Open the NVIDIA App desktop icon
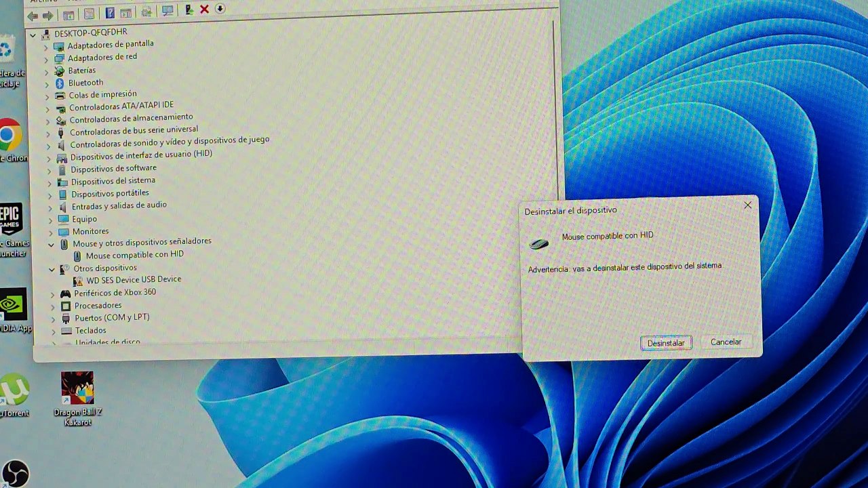868x488 pixels. [x=13, y=304]
